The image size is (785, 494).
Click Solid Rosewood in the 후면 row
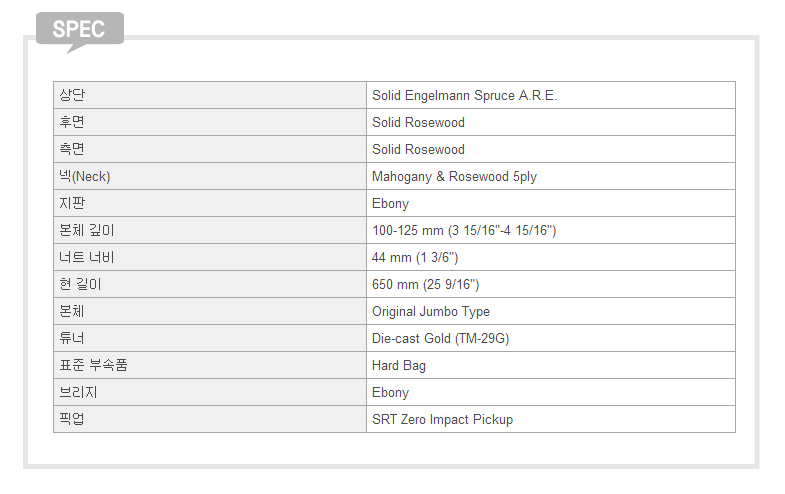(418, 123)
